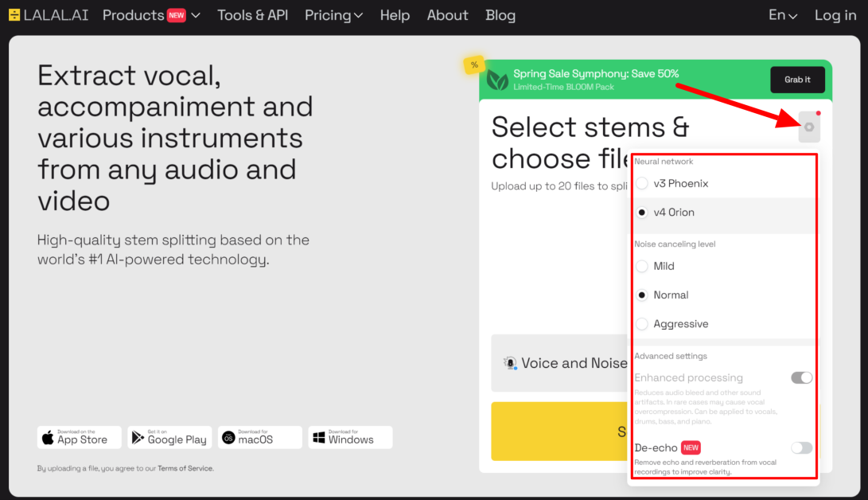Open the Tools & API menu item
Viewport: 868px width, 500px height.
[252, 15]
